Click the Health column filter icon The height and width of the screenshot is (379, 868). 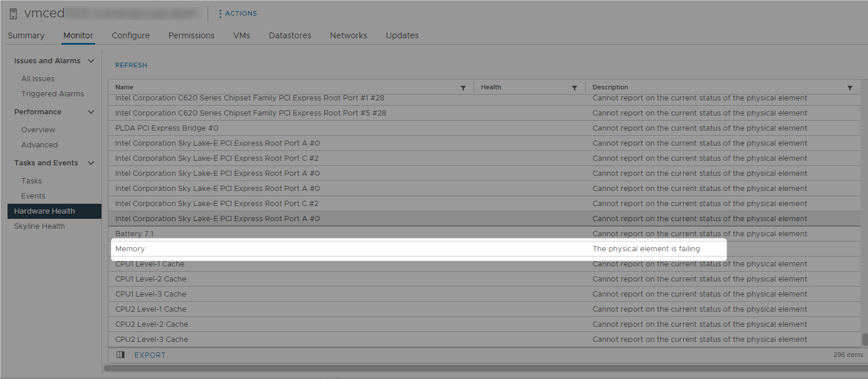[x=574, y=88]
